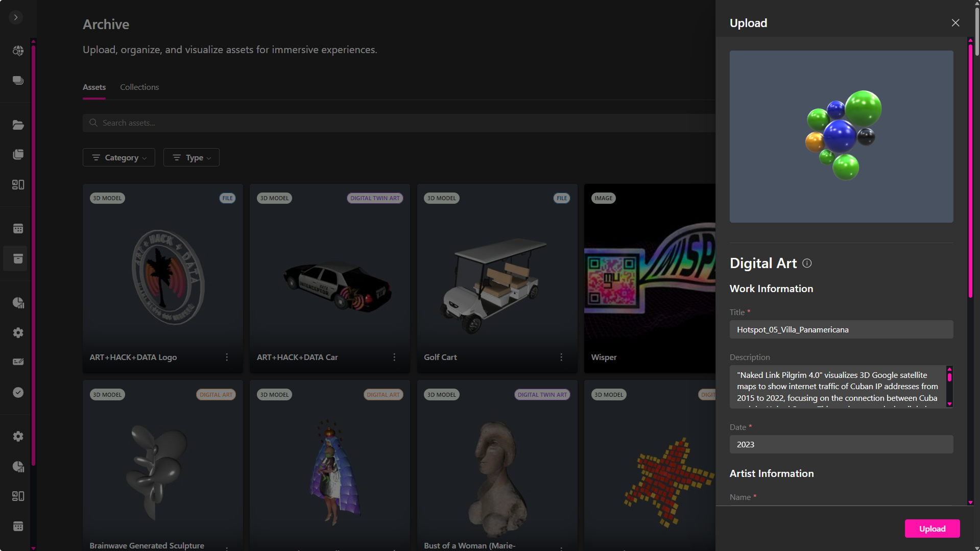The width and height of the screenshot is (980, 551).
Task: Click the info icon beside Digital Art
Action: (x=807, y=263)
